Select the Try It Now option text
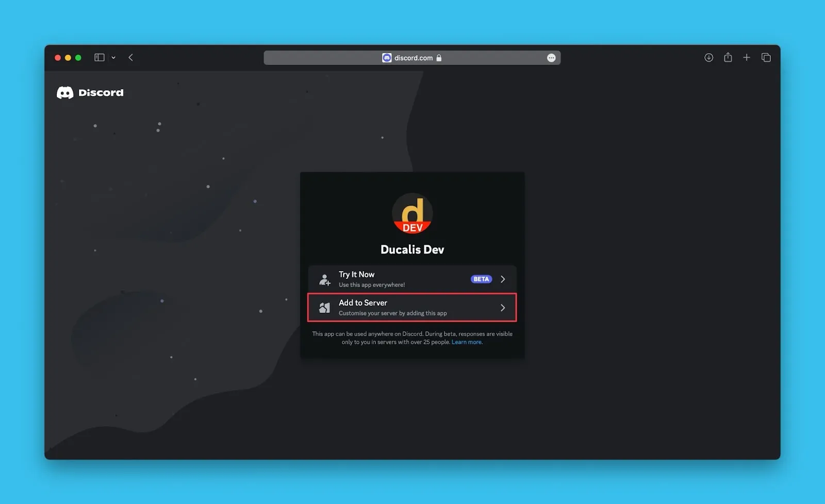Screen dimensions: 825x504 [x=356, y=275]
